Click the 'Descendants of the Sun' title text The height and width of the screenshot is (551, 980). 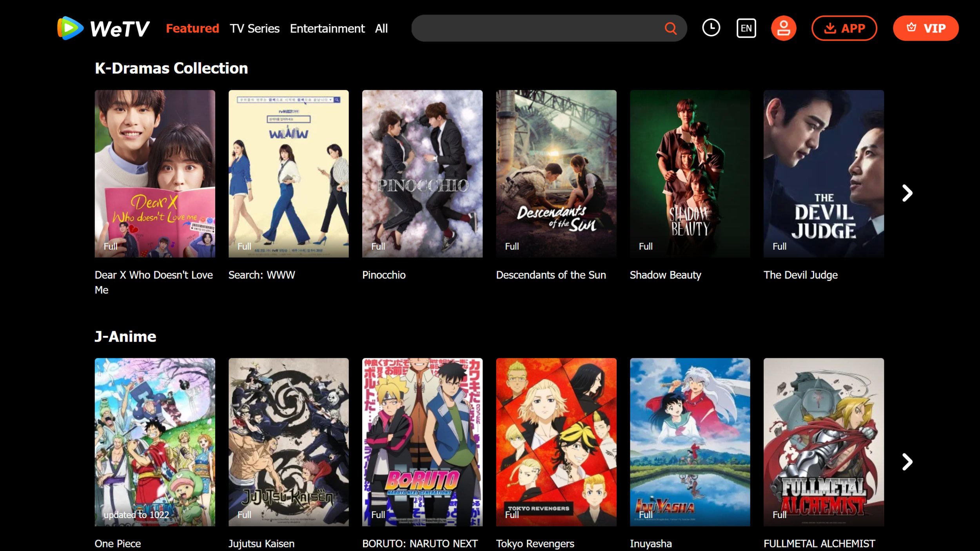[551, 275]
